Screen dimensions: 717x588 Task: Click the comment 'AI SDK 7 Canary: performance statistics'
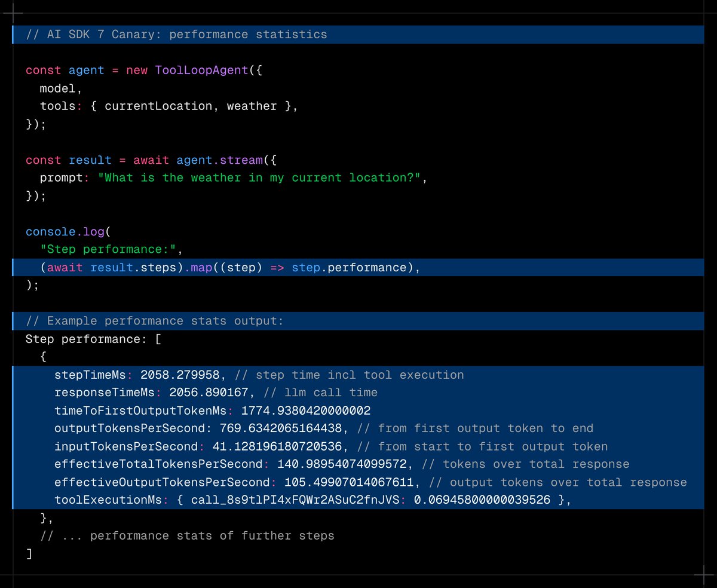[176, 34]
